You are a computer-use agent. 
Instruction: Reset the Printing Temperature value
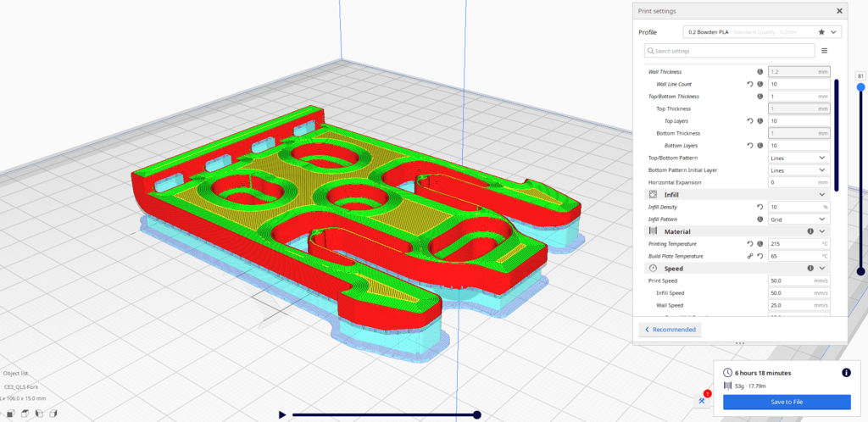750,244
